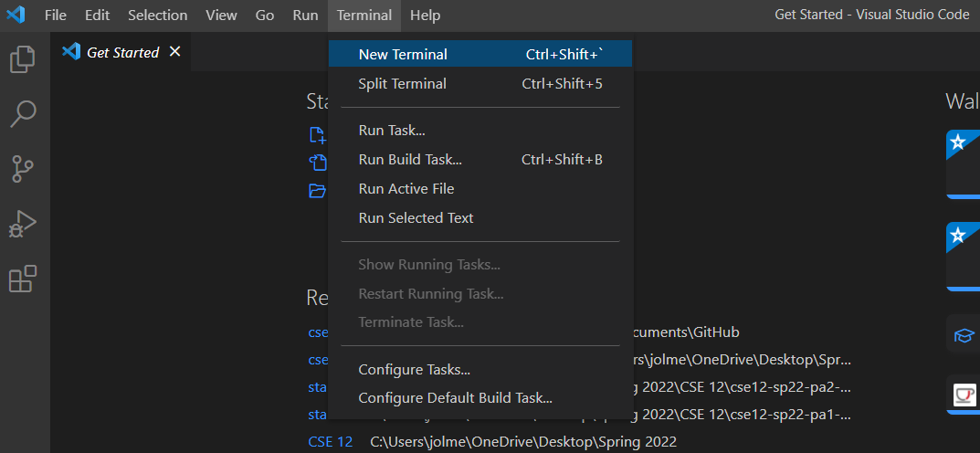This screenshot has height=453, width=980.
Task: Open the File menu
Action: 56,16
